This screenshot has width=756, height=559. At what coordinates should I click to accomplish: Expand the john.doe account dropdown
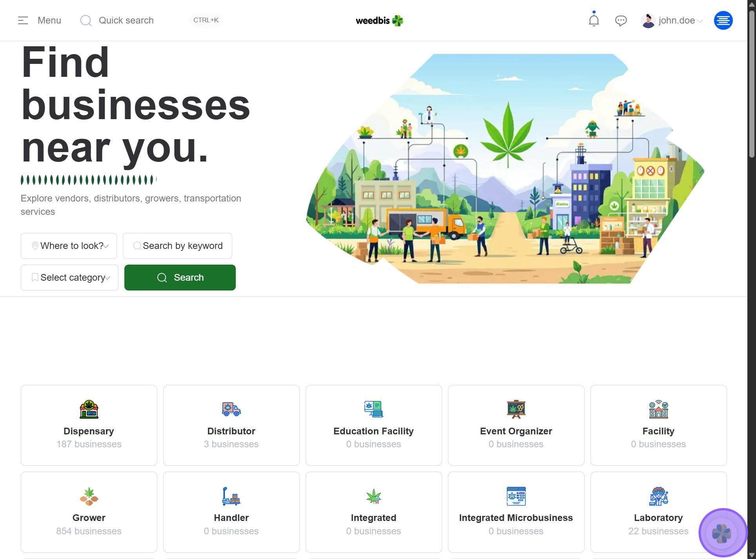676,20
